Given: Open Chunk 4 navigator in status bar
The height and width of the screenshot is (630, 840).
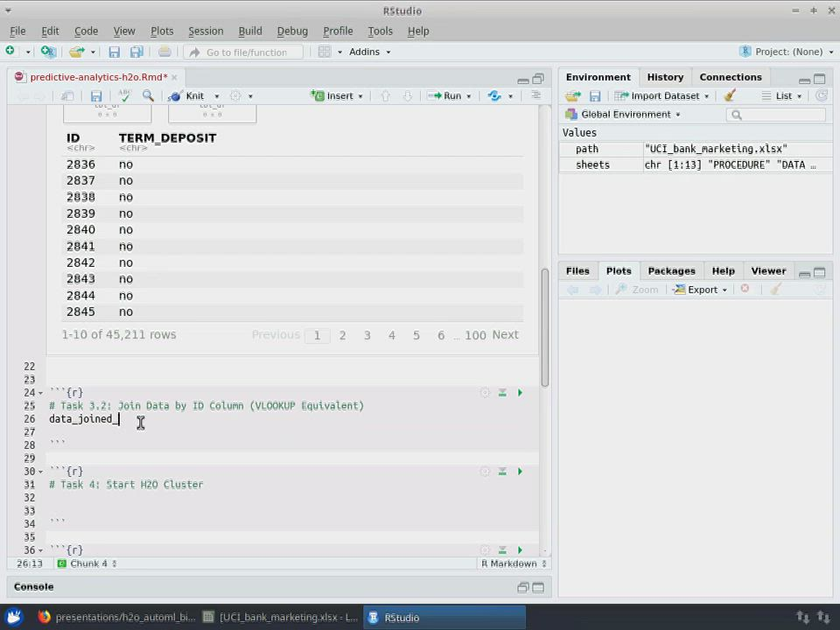Looking at the screenshot, I should (87, 563).
